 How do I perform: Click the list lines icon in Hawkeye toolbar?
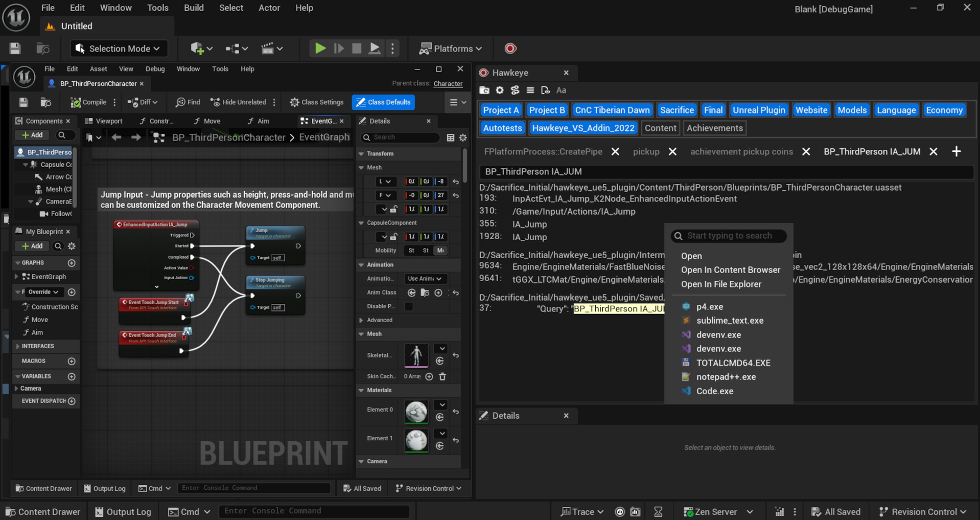tap(530, 91)
